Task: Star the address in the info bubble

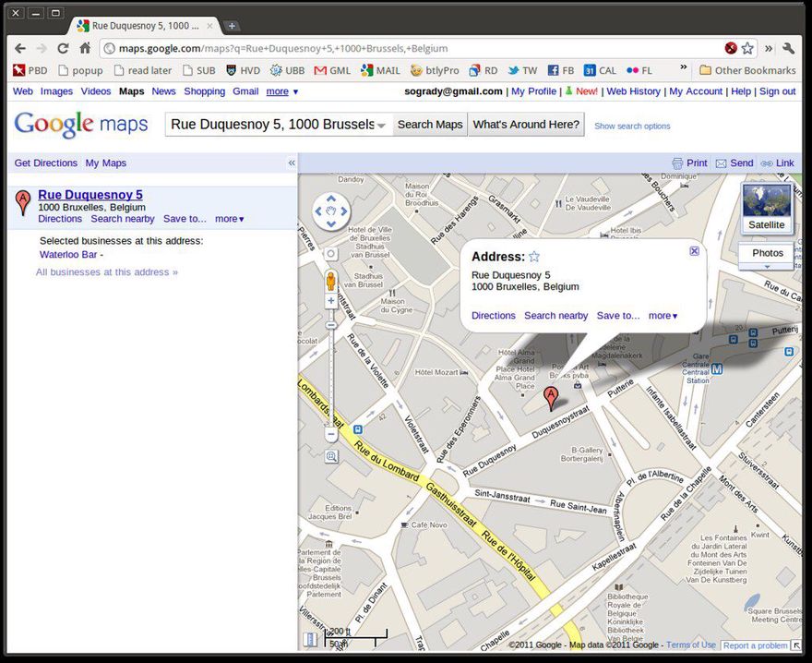Action: (x=534, y=257)
